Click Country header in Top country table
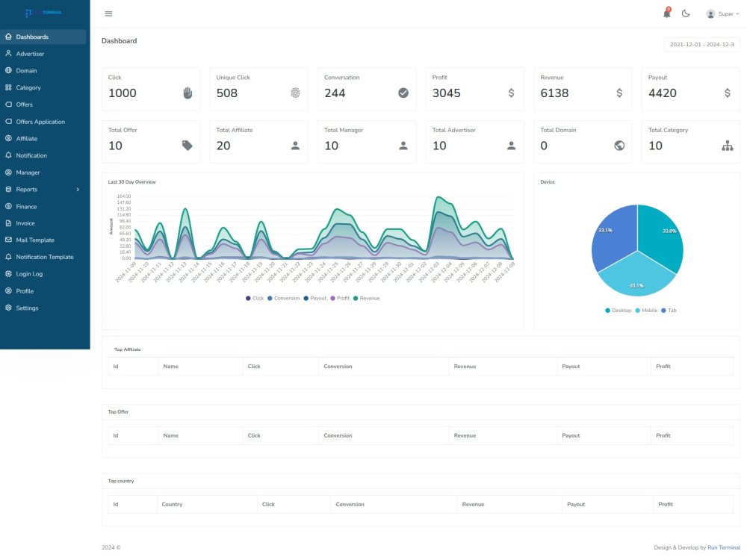The image size is (747, 560). 172,504
